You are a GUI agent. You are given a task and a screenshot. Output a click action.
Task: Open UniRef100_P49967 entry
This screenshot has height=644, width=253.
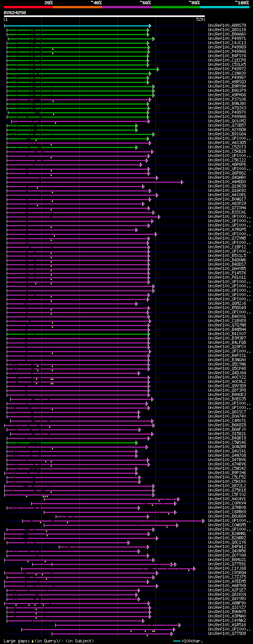[x=227, y=78]
